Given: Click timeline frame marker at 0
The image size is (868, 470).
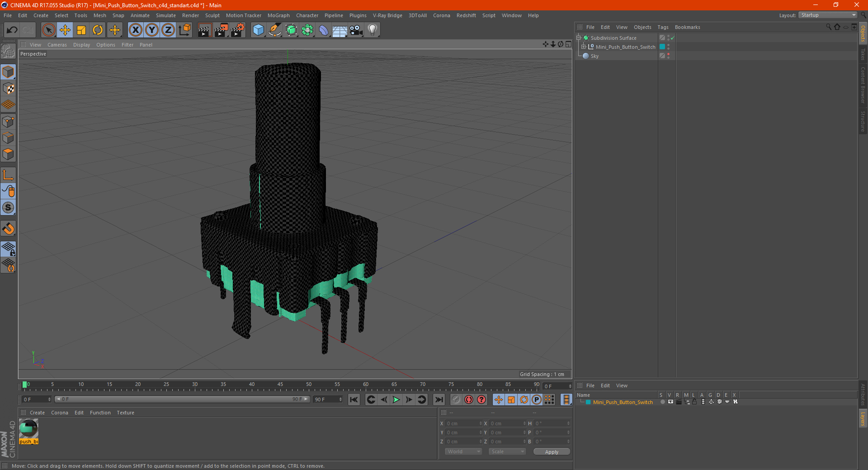Looking at the screenshot, I should pos(25,385).
